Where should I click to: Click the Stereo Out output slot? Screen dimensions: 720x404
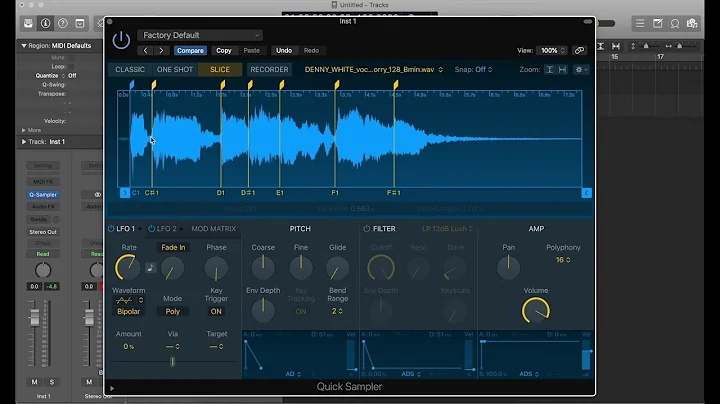click(43, 232)
